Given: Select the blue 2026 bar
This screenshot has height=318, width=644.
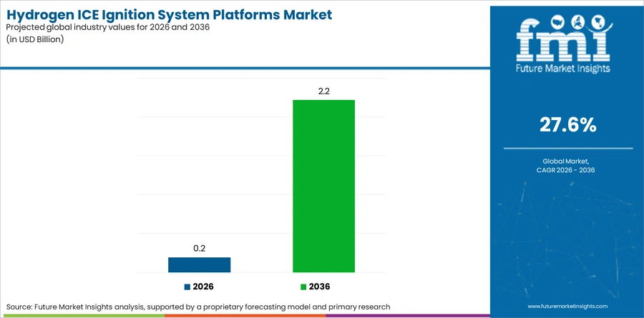Looking at the screenshot, I should (x=199, y=264).
